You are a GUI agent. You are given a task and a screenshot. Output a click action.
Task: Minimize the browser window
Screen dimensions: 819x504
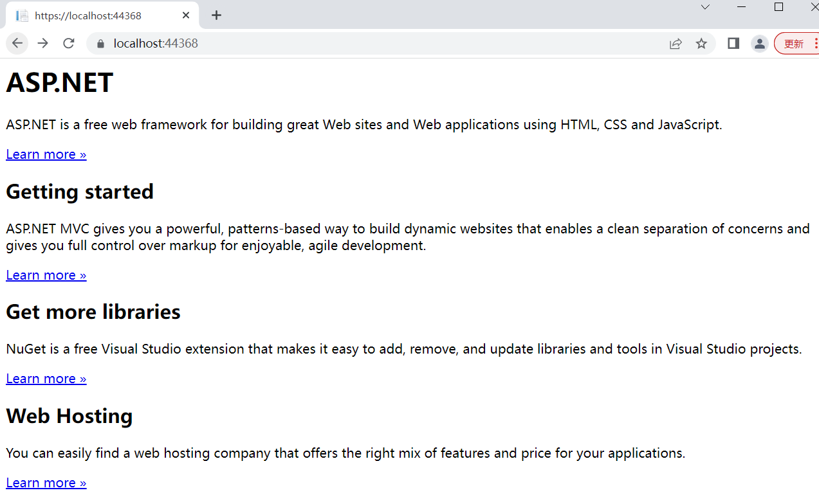741,7
